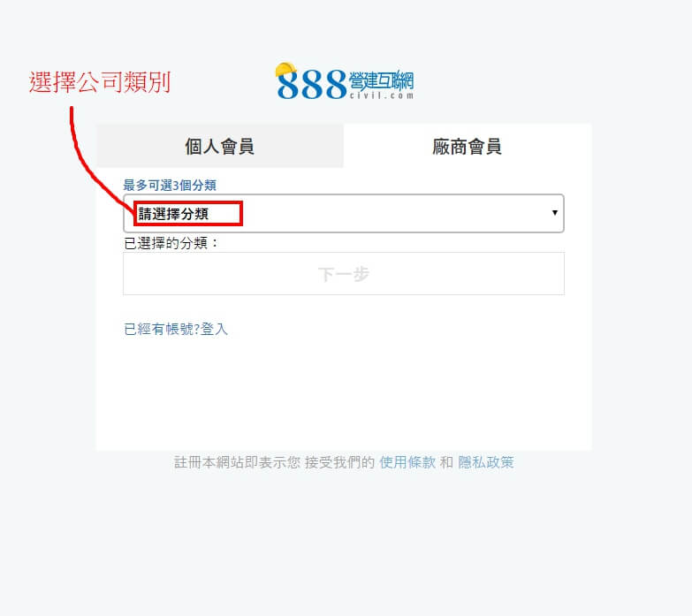Viewport: 692px width, 616px height.
Task: Open the 使用條款 terms link
Action: click(x=407, y=462)
